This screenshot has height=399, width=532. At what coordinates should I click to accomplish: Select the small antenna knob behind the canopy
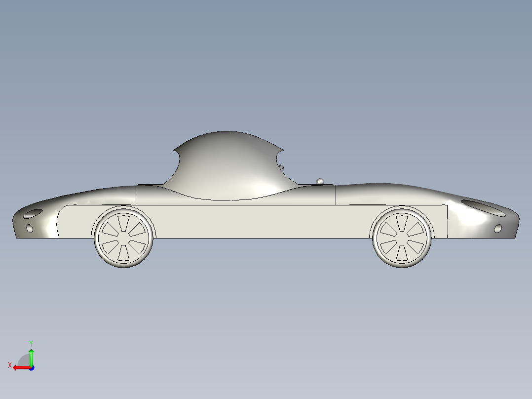click(x=320, y=181)
